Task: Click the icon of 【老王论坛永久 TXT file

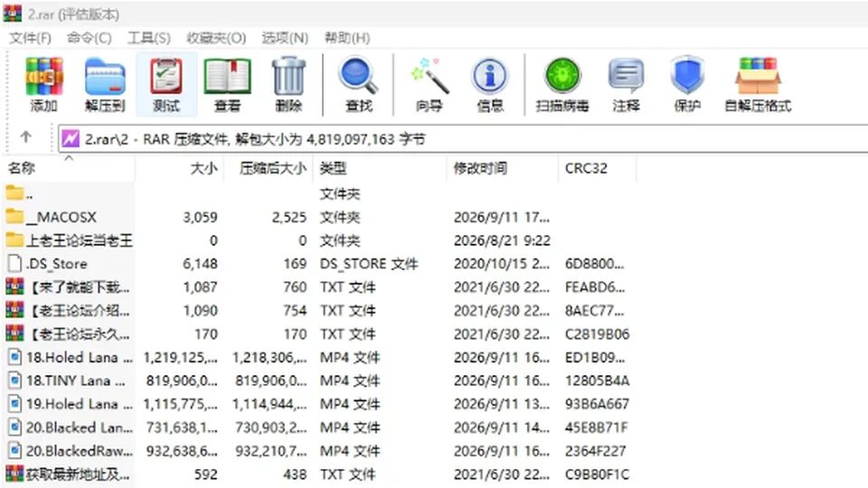Action: tap(15, 333)
